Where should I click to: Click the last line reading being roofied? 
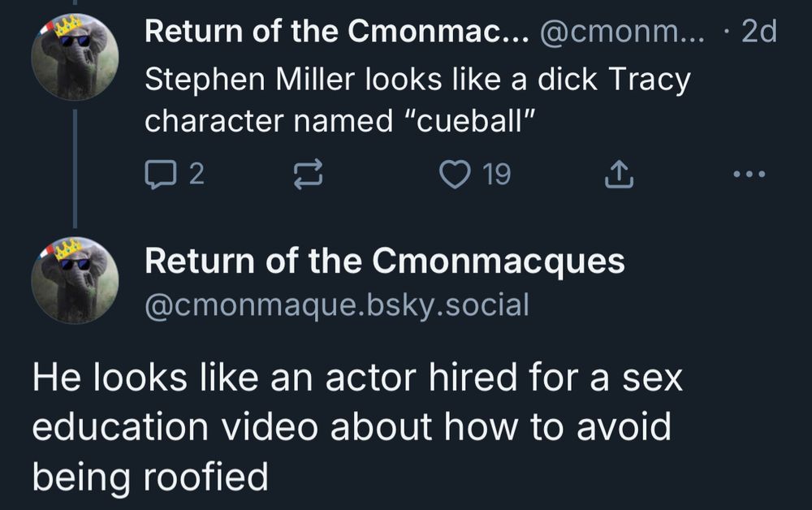(150, 477)
